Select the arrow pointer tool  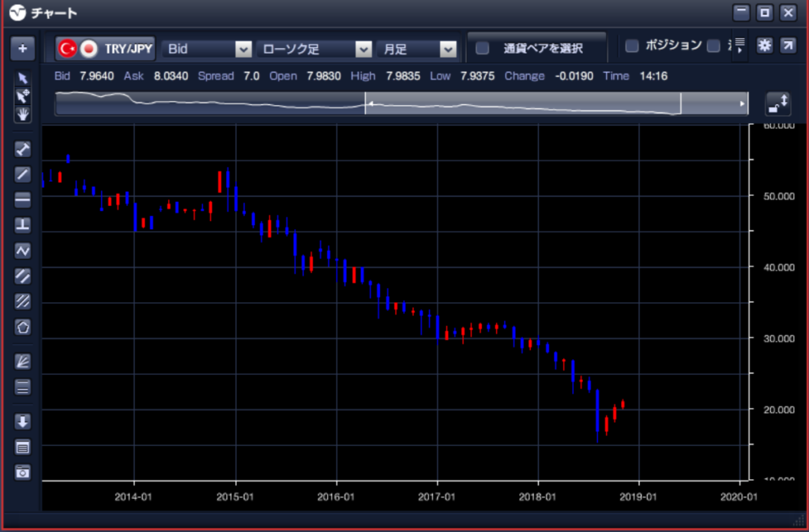23,78
